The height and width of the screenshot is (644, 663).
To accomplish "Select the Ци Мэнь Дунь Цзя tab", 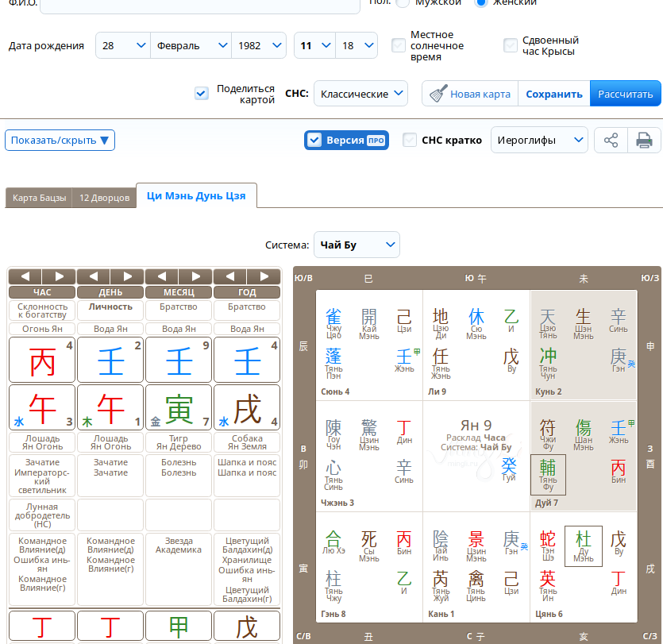I will coord(196,196).
